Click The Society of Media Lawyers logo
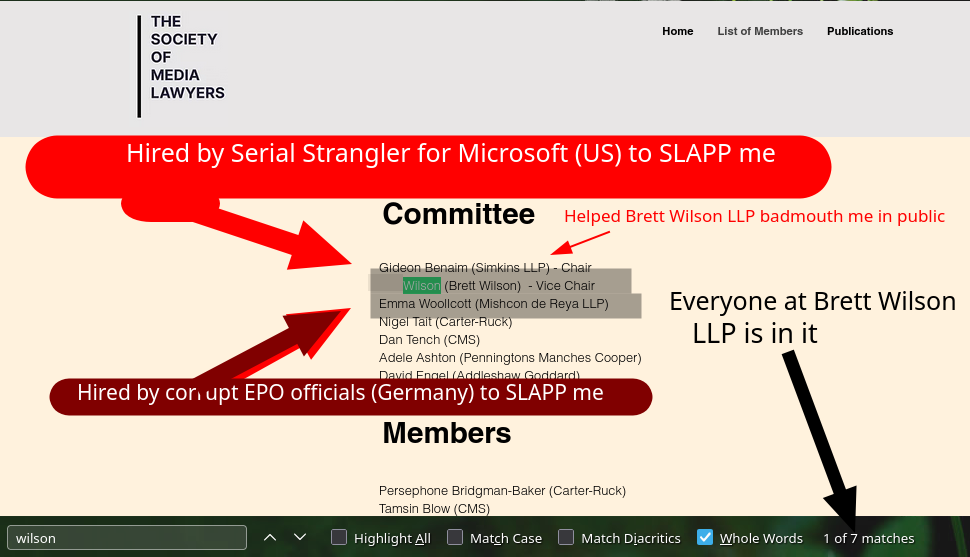The image size is (970, 557). [181, 66]
